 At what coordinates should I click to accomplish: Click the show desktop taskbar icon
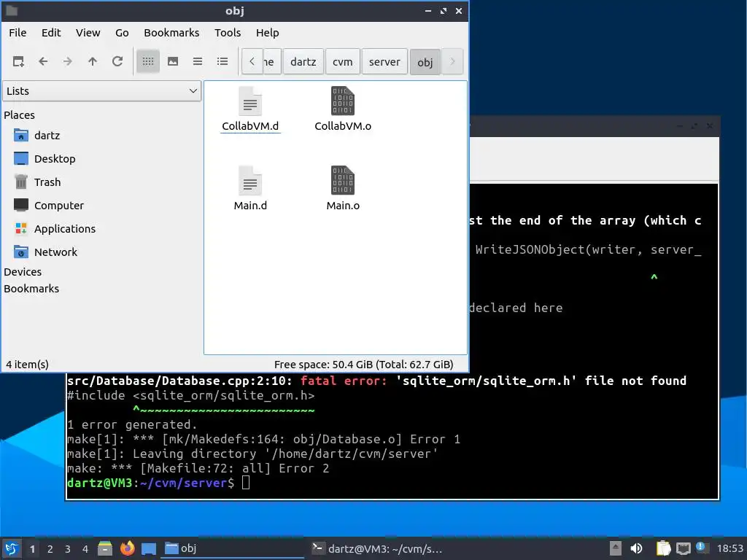pyautogui.click(x=149, y=549)
